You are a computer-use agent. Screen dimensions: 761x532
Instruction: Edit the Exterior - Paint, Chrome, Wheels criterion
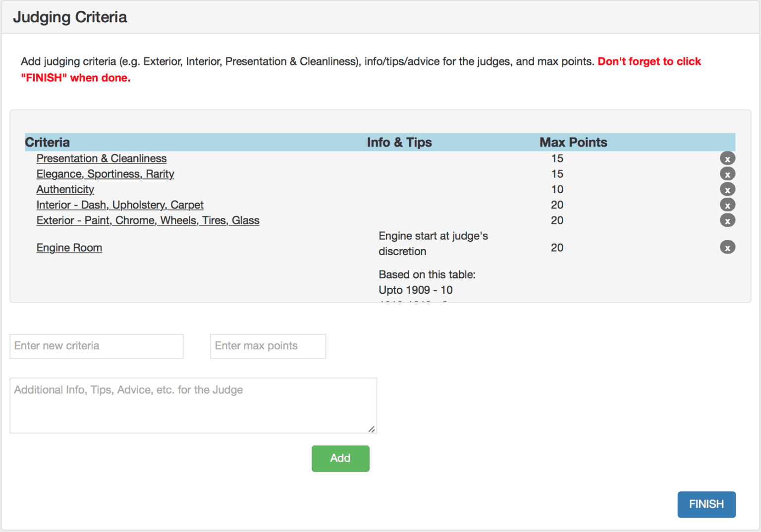tap(148, 220)
